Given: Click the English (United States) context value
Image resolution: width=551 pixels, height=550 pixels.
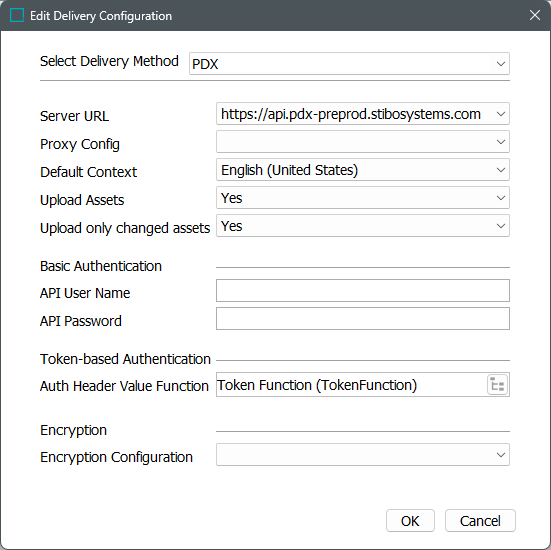Looking at the screenshot, I should coord(289,170).
